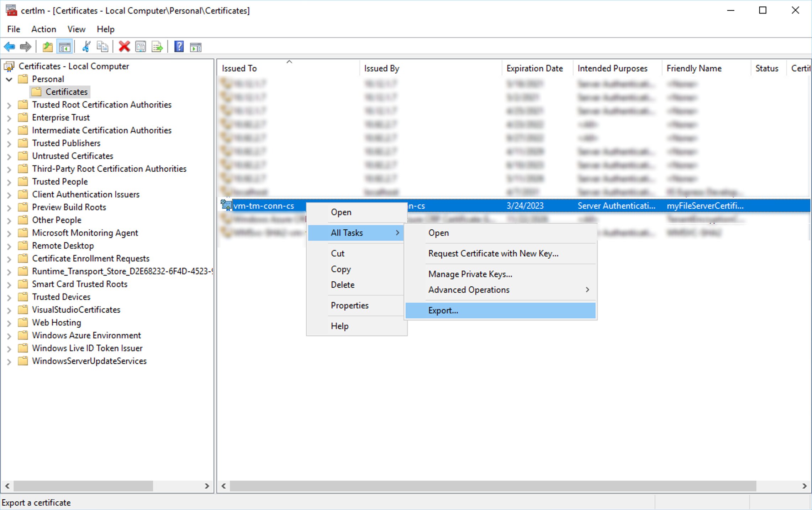
Task: Expand the Trusted People node
Action: pos(9,182)
